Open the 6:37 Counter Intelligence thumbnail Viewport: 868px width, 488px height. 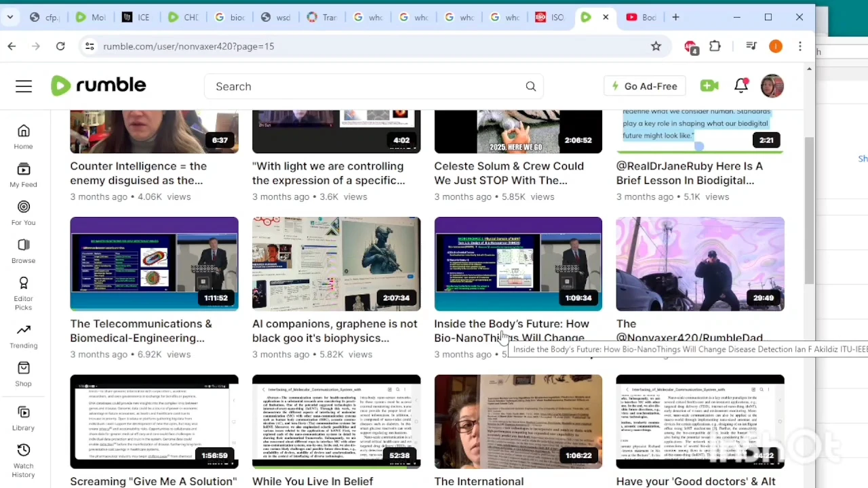point(154,131)
